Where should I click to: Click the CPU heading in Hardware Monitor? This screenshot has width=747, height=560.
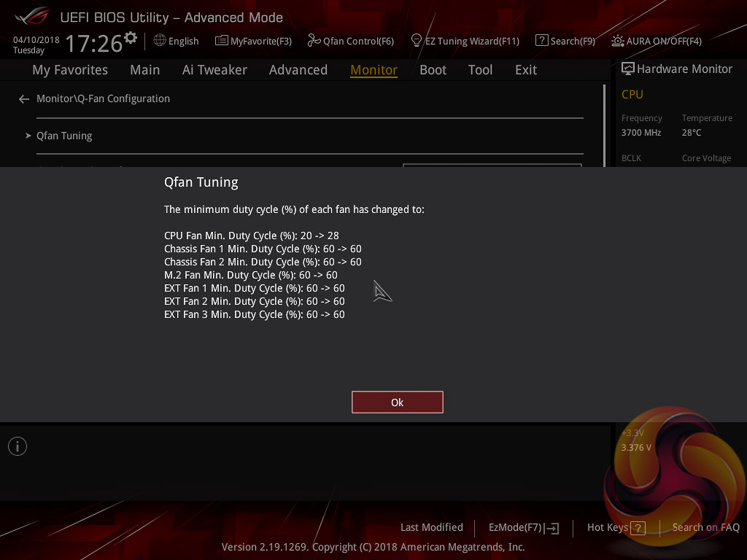[x=632, y=94]
